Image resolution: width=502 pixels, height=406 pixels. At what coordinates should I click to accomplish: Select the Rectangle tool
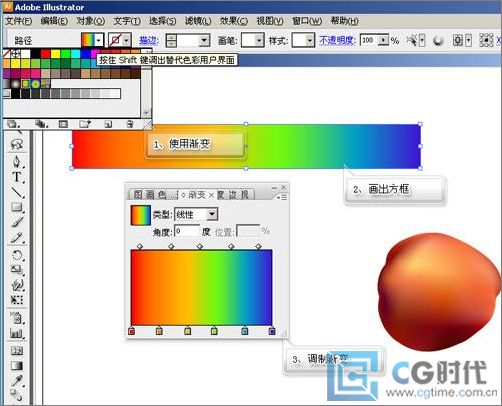(x=17, y=207)
